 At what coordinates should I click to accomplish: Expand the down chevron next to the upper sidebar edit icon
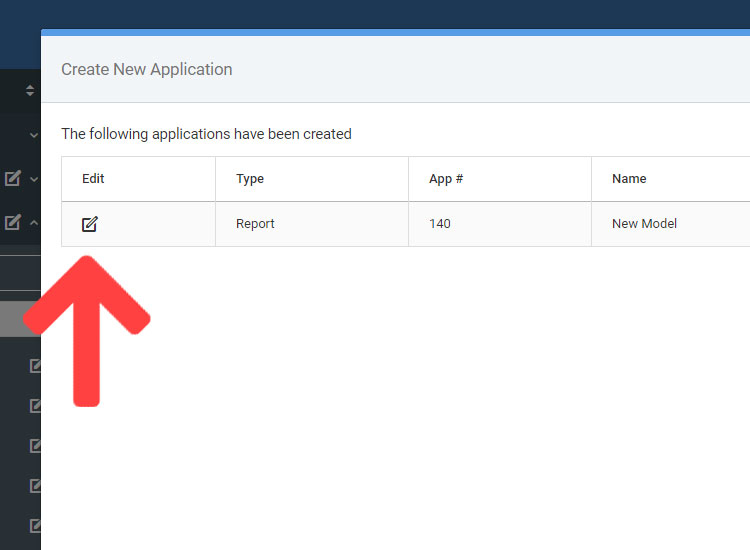click(33, 179)
